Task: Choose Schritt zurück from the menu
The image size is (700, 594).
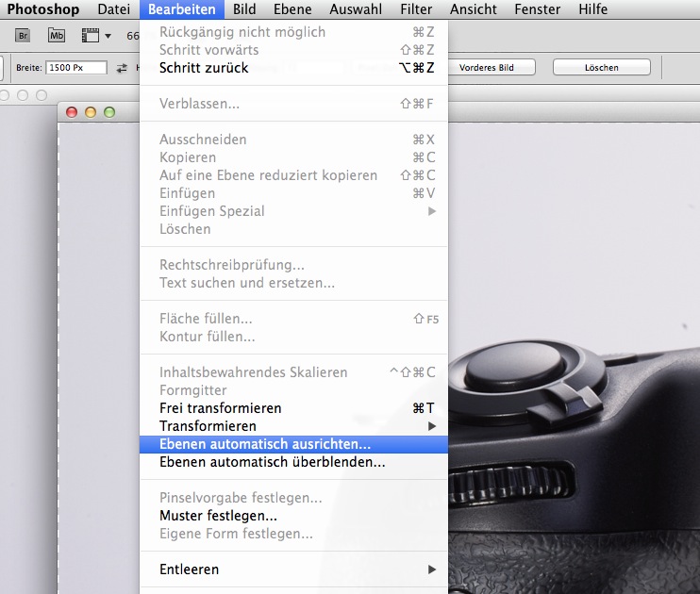Action: tap(204, 68)
